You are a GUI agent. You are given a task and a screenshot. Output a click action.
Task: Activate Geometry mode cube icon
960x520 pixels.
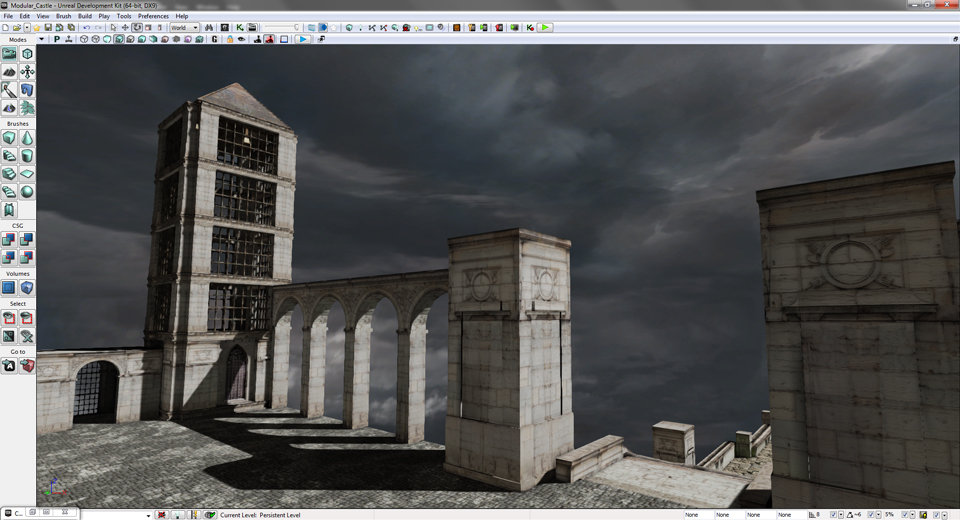coord(27,54)
